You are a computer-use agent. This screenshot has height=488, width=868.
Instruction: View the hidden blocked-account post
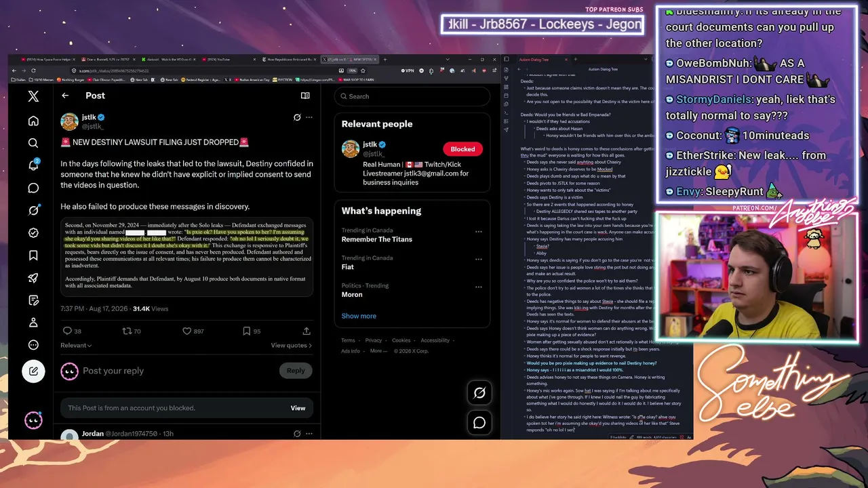pos(298,408)
